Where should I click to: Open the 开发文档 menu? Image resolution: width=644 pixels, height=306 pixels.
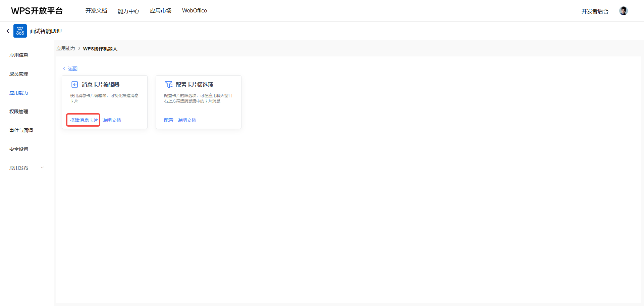(x=96, y=11)
